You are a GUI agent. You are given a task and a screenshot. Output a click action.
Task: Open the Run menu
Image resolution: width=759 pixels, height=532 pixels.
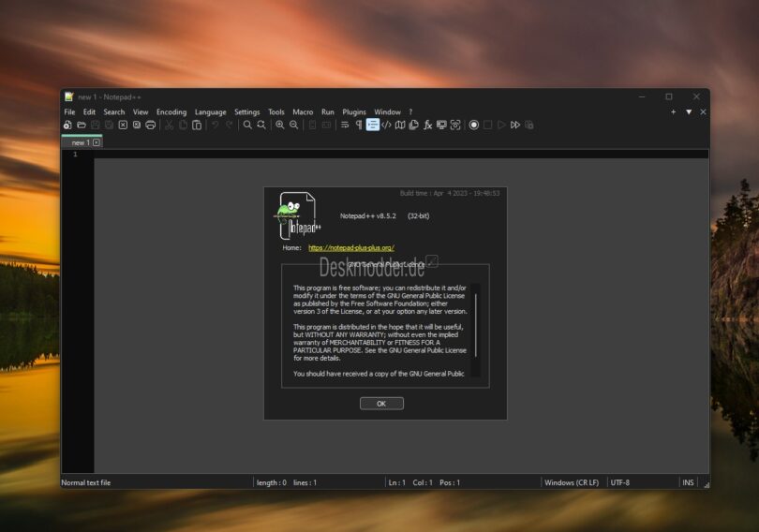(x=328, y=111)
